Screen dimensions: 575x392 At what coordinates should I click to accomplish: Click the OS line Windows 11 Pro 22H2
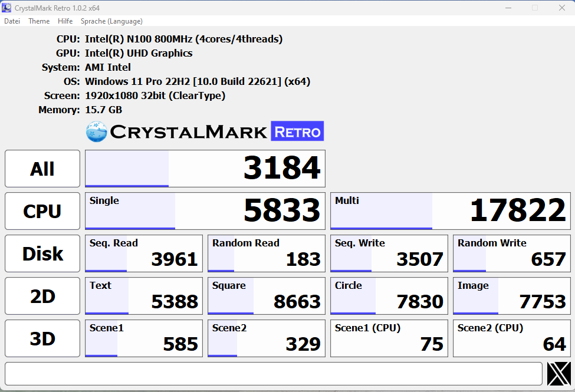coord(198,81)
